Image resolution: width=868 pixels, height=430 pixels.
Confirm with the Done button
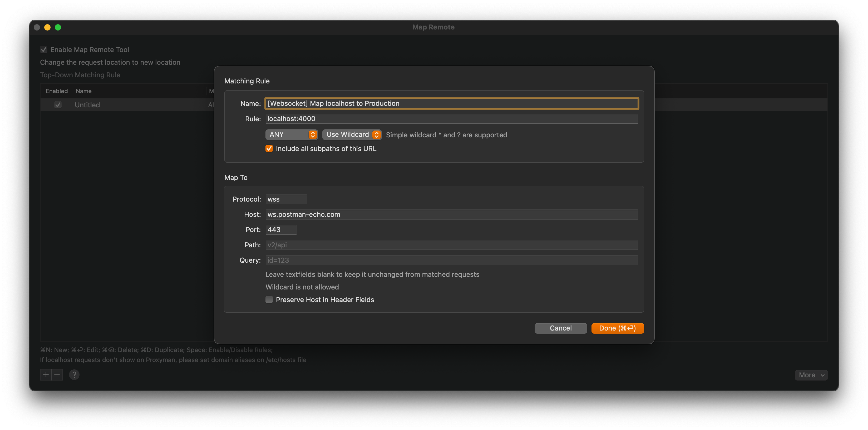coord(617,328)
